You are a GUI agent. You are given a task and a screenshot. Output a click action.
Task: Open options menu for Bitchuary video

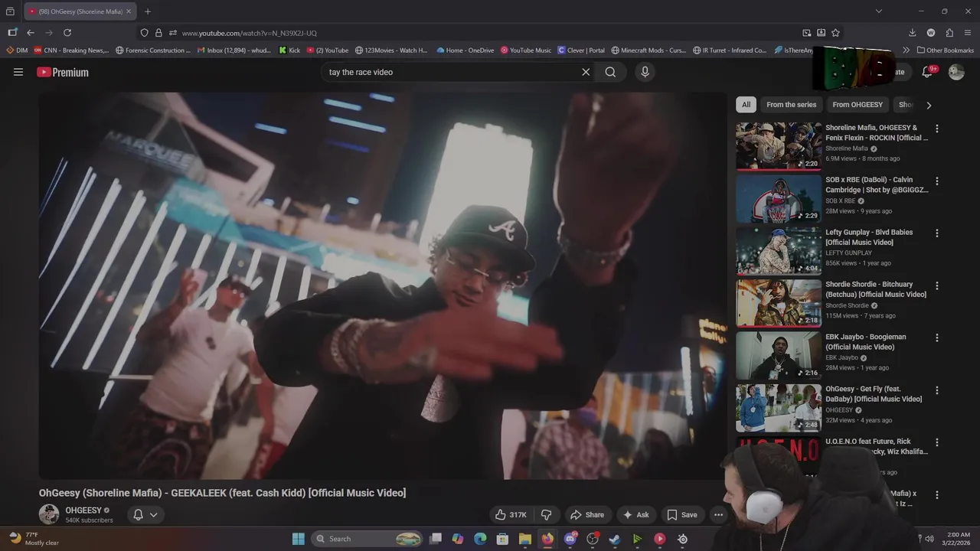coord(936,285)
